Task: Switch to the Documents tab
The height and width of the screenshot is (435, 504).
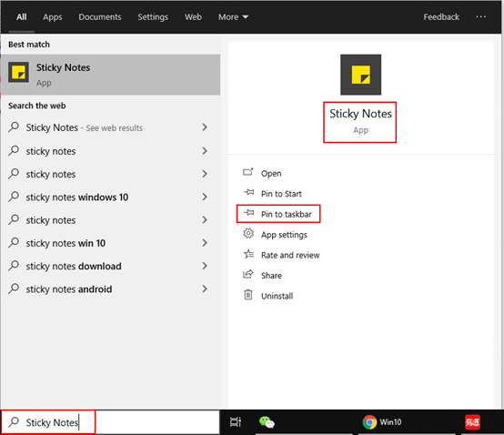Action: (100, 16)
